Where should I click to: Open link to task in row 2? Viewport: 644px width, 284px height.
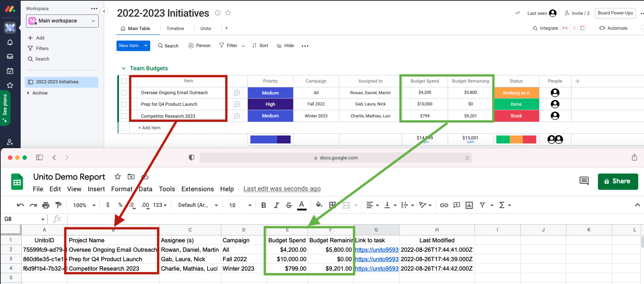point(377,250)
